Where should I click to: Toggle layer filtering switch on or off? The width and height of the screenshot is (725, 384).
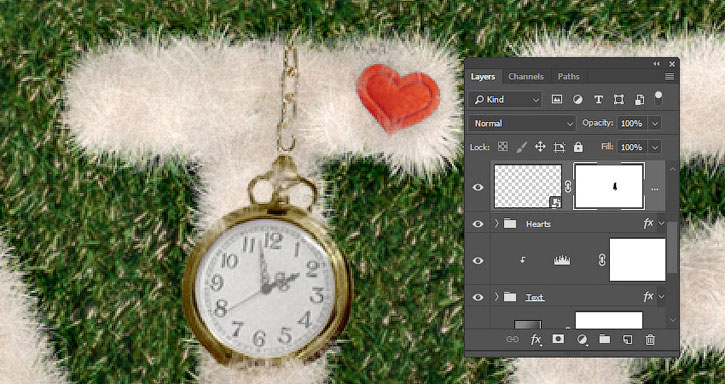point(658,98)
